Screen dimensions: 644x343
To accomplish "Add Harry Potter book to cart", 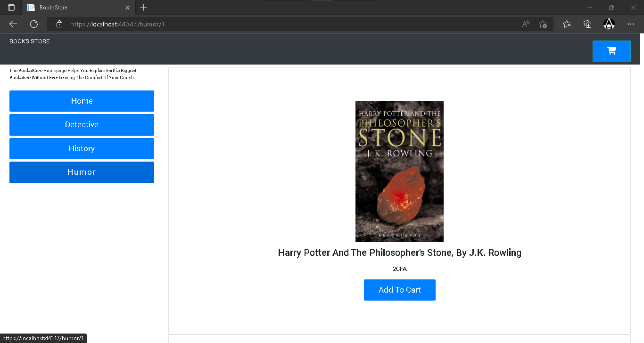I will 399,290.
